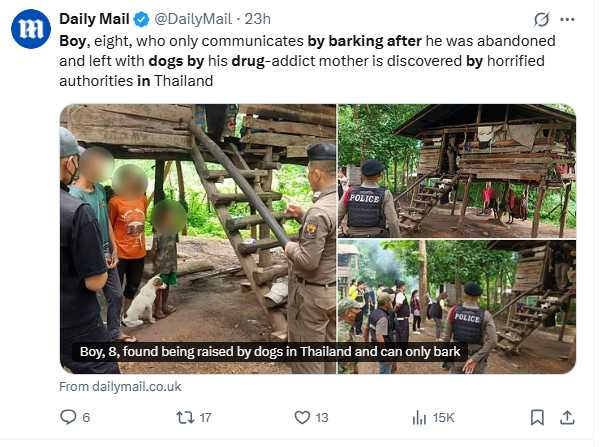Click the 17 reposts count
Viewport: 600px width, 447px height.
click(204, 418)
